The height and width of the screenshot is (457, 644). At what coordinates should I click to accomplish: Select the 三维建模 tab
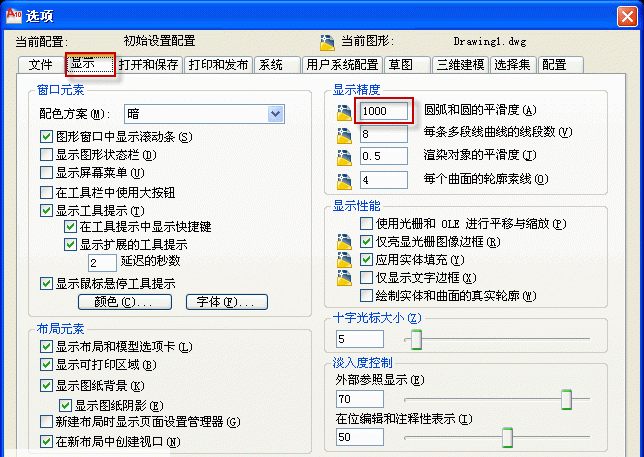tap(460, 65)
